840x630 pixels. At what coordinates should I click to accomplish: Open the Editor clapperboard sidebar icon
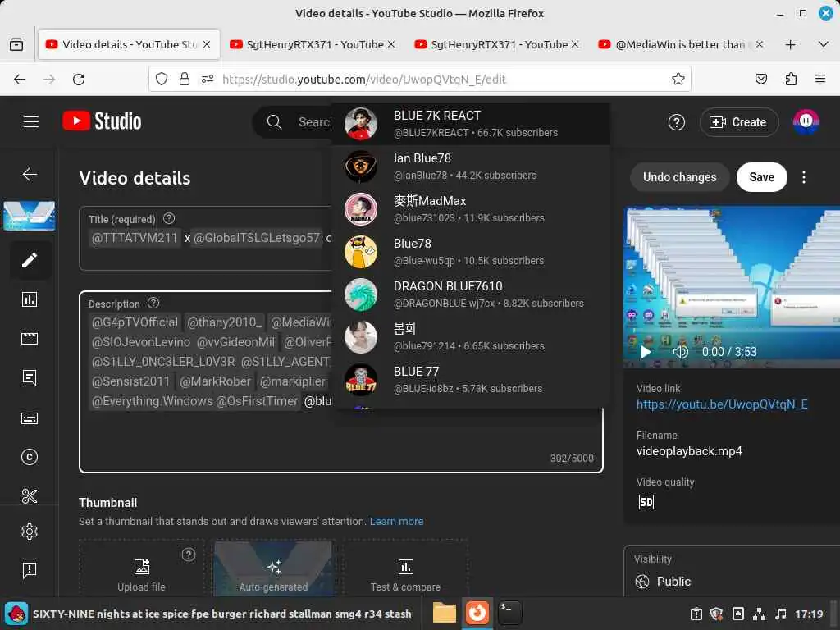[x=30, y=338]
